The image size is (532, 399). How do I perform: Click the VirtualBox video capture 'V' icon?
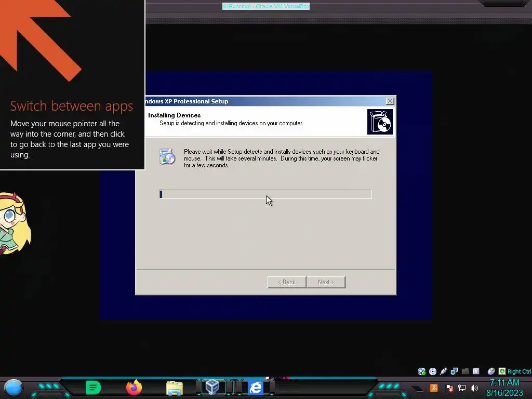coord(476,371)
